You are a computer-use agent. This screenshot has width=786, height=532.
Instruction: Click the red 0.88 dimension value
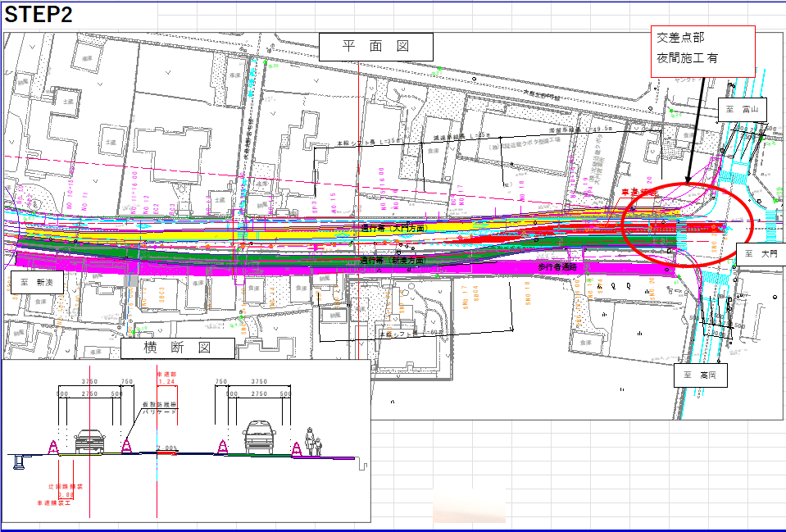tap(66, 494)
